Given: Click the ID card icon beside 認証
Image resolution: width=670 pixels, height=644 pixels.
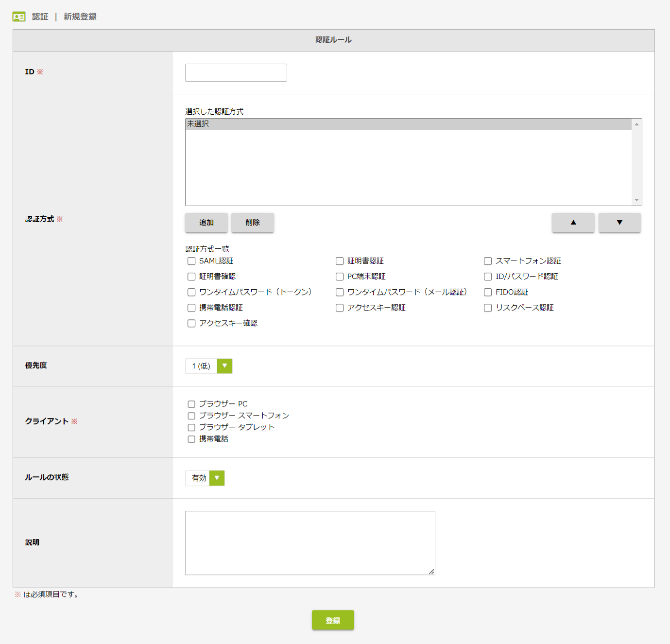Looking at the screenshot, I should (19, 17).
